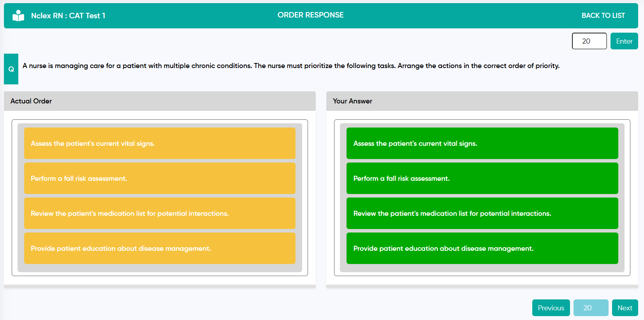
Task: Click the bottom page number 20 box
Action: tap(591, 308)
